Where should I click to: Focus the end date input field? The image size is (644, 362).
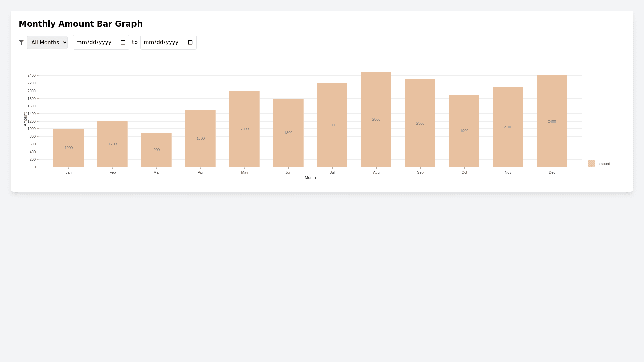tap(163, 42)
